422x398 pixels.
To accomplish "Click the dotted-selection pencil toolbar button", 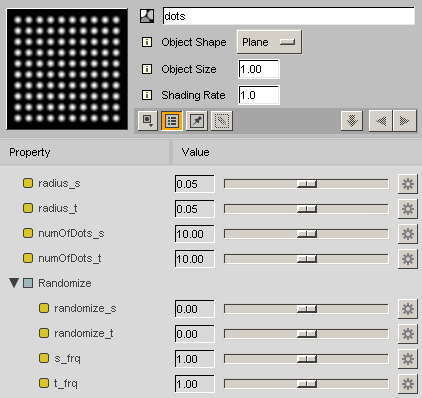I will (222, 121).
